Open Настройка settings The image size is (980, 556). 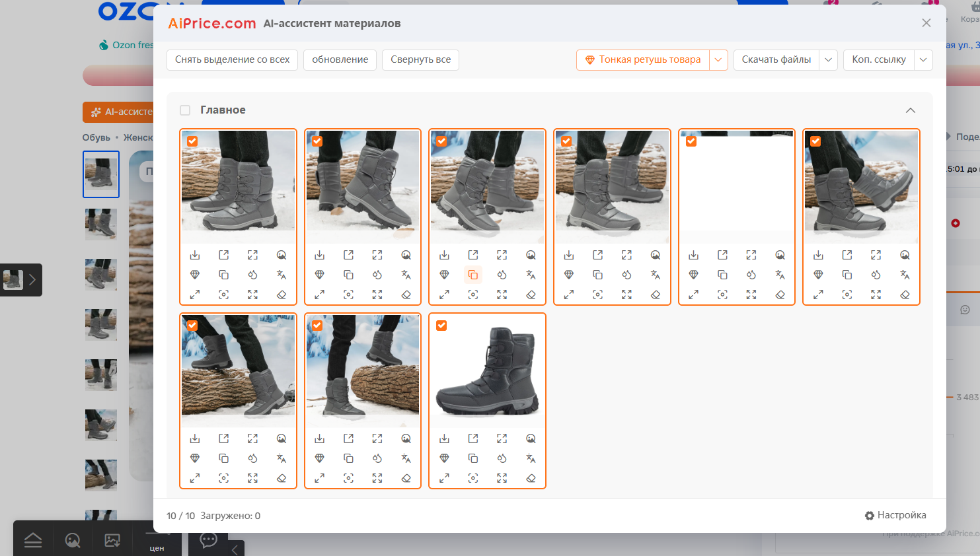(x=895, y=516)
